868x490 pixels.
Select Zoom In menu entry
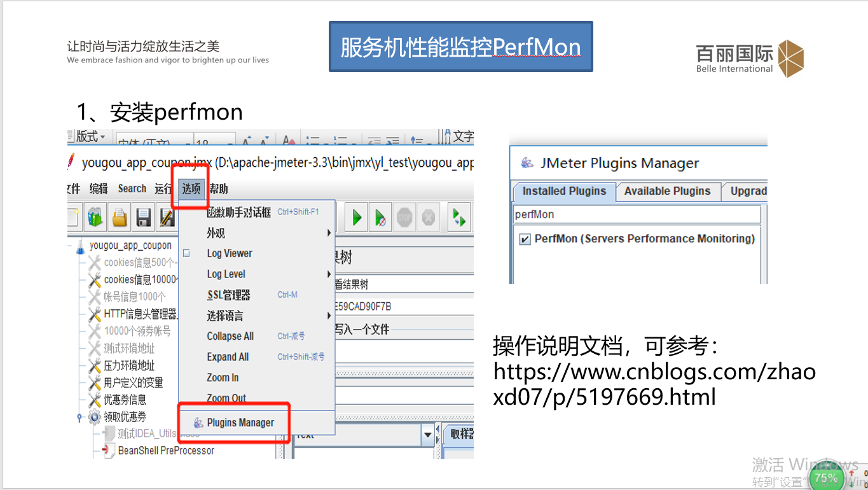[256, 377]
